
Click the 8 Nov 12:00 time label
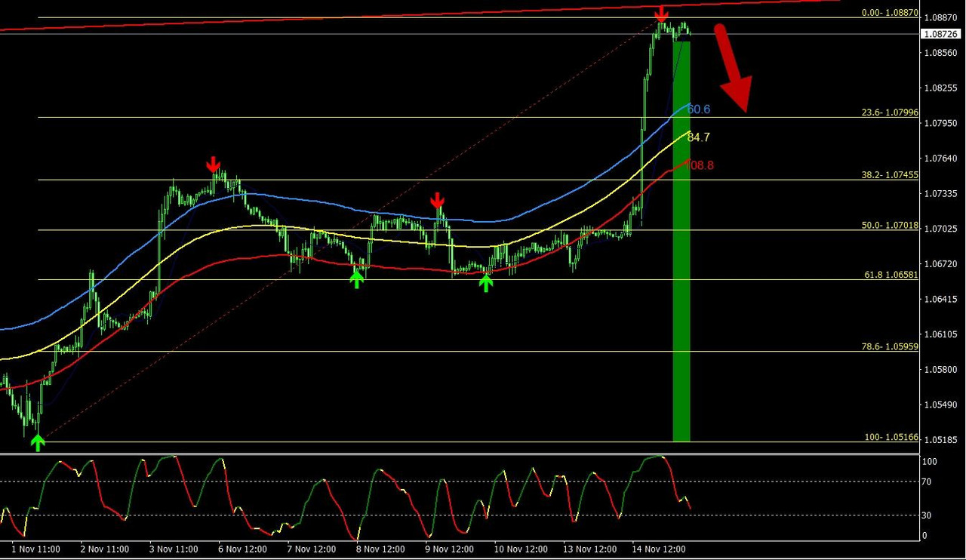click(380, 549)
